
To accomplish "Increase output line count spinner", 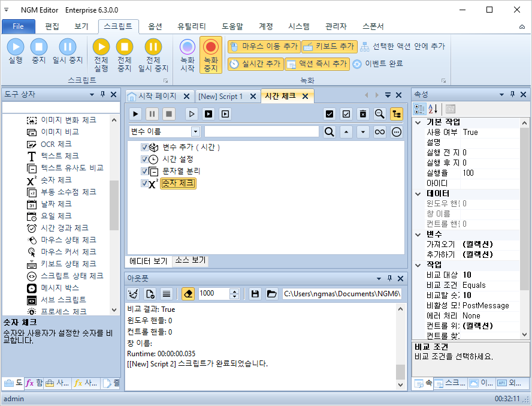I will [x=234, y=291].
